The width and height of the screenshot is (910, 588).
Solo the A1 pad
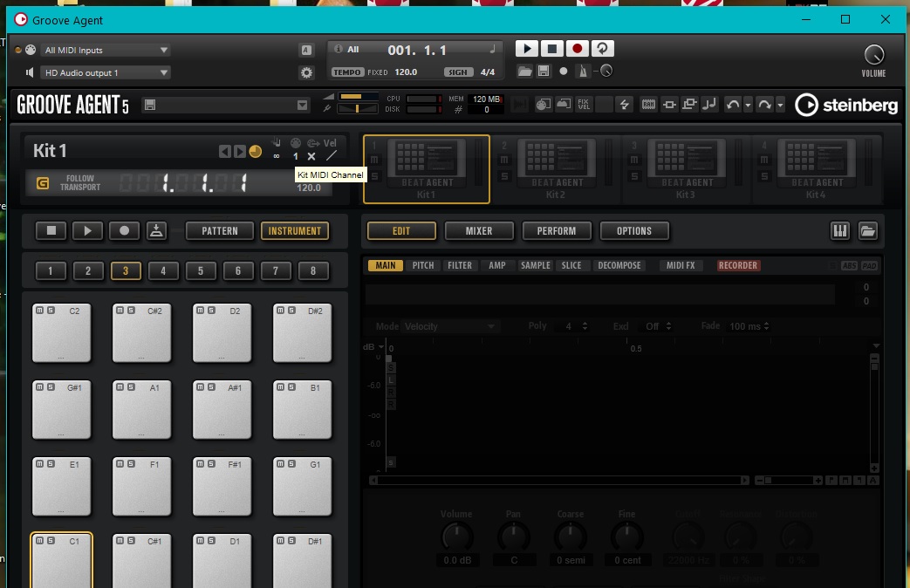click(x=131, y=387)
